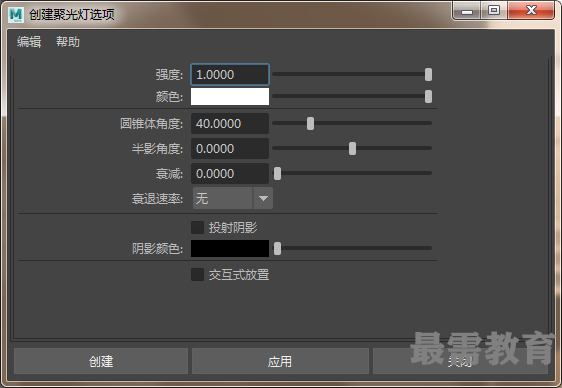Click the 圆锥体角度 slider handle
Screen dimensions: 562x388
[x=310, y=124]
